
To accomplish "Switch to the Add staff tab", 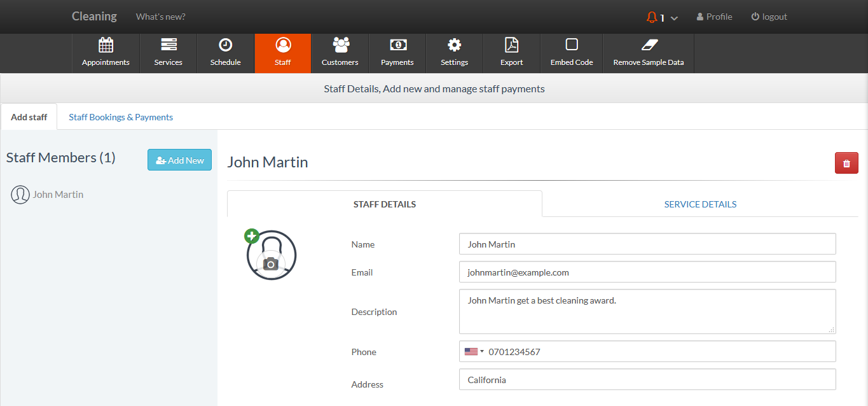I will tap(29, 117).
